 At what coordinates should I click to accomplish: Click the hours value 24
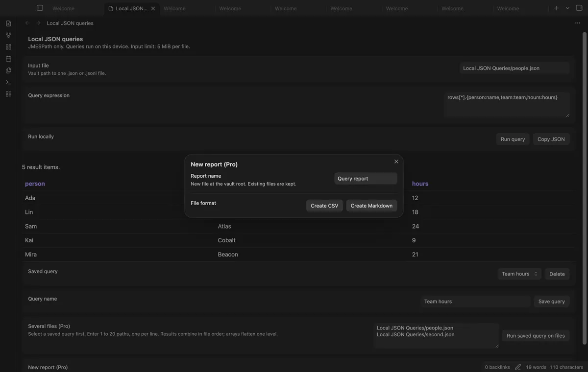coord(416,226)
